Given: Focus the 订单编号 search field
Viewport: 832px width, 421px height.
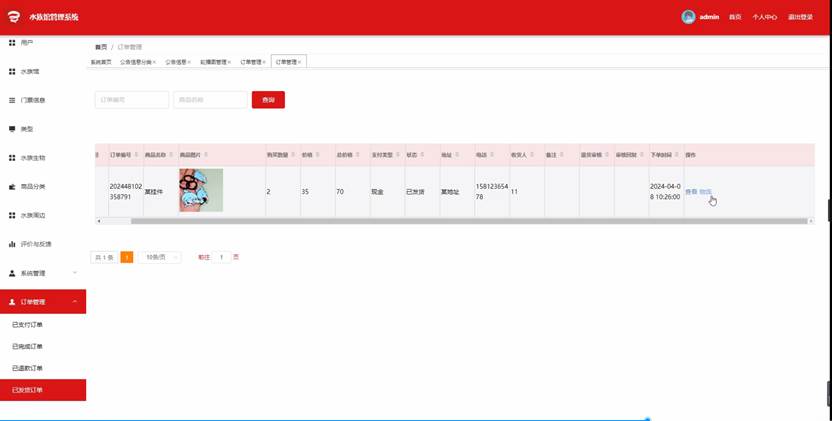Looking at the screenshot, I should pos(132,100).
